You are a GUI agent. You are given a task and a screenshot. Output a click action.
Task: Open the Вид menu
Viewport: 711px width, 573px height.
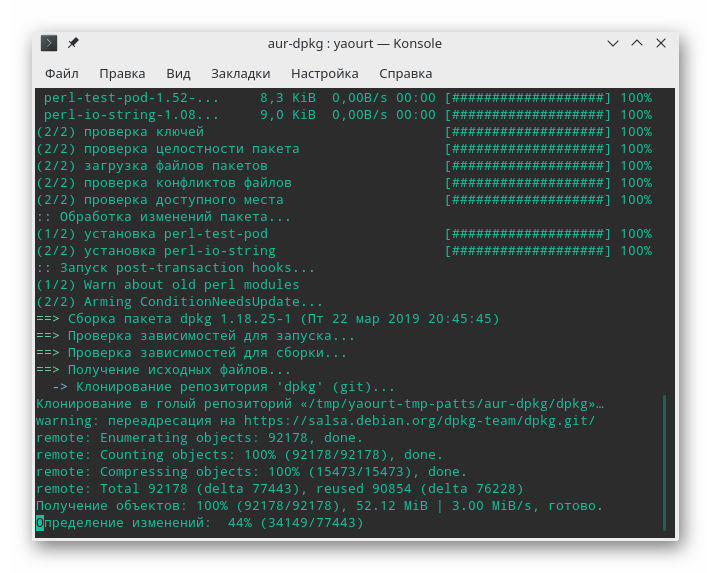(178, 74)
